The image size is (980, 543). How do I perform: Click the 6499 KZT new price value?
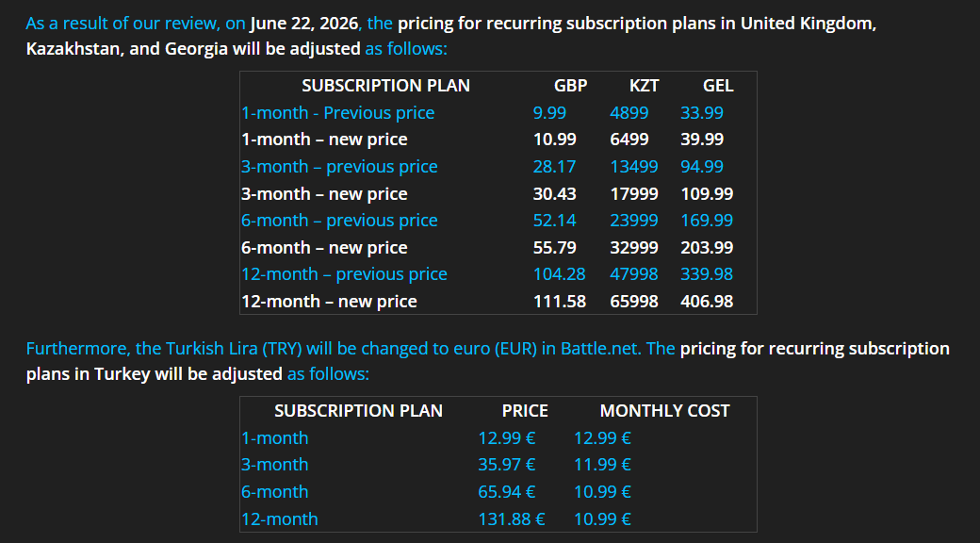click(629, 140)
